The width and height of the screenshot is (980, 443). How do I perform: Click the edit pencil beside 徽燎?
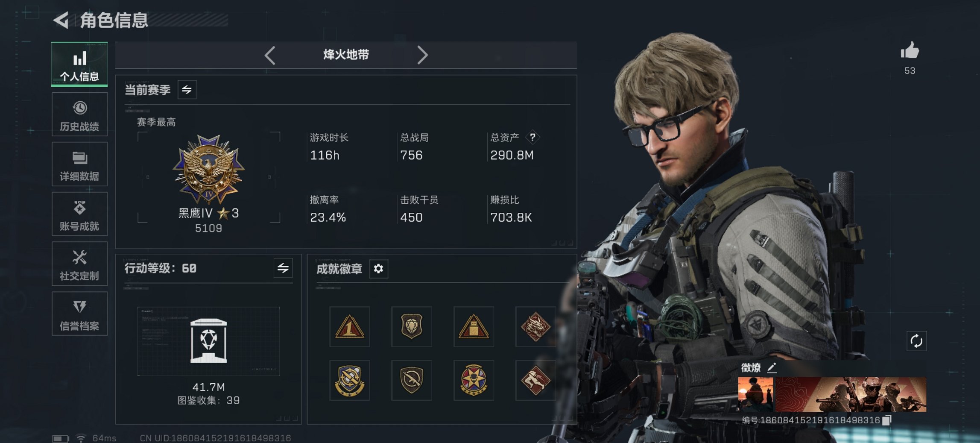(772, 367)
